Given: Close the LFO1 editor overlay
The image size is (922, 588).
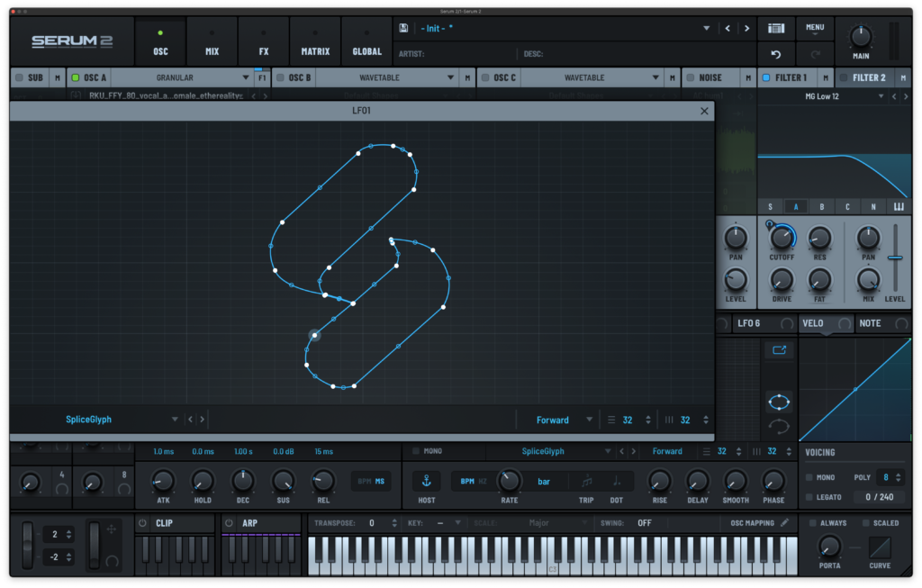Looking at the screenshot, I should pos(704,111).
